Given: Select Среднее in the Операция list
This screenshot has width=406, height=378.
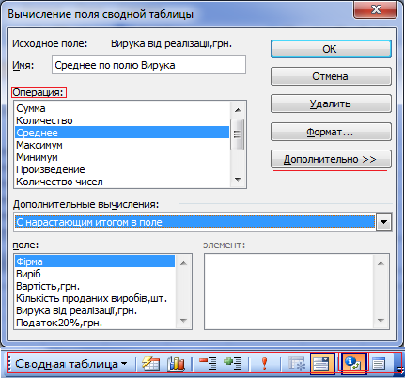Looking at the screenshot, I should pyautogui.click(x=122, y=132).
